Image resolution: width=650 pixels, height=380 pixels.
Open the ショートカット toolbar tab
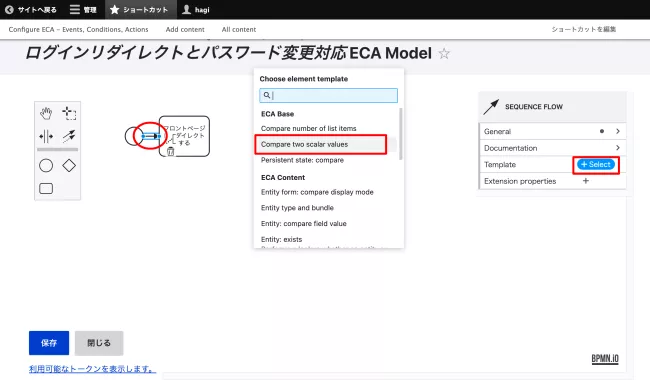(x=140, y=10)
